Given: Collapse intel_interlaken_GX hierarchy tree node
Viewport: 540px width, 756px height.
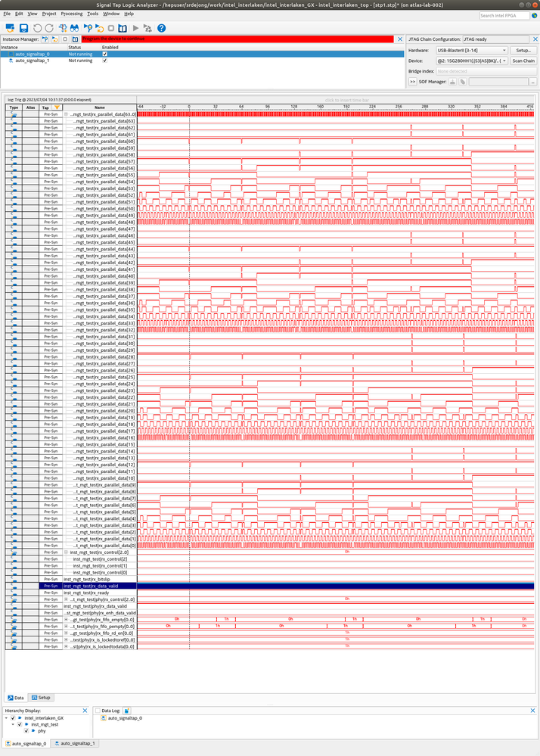Looking at the screenshot, I should [6, 718].
